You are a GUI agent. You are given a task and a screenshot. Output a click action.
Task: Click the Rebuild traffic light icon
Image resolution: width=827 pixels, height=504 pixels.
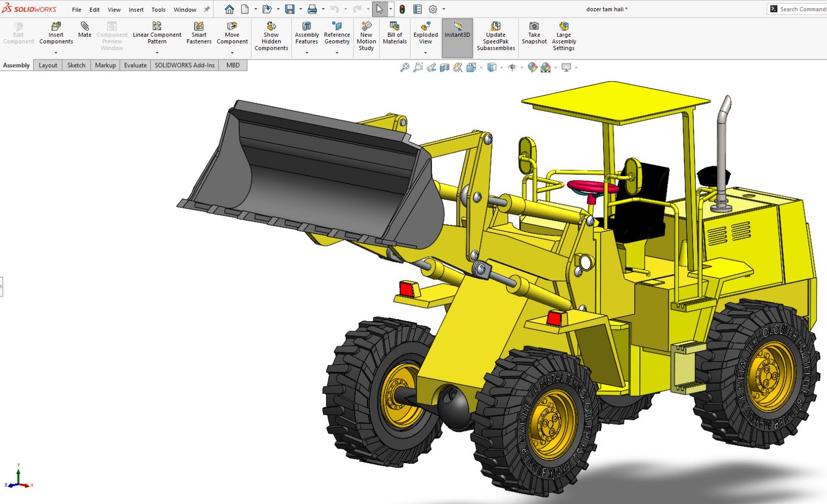tap(402, 9)
